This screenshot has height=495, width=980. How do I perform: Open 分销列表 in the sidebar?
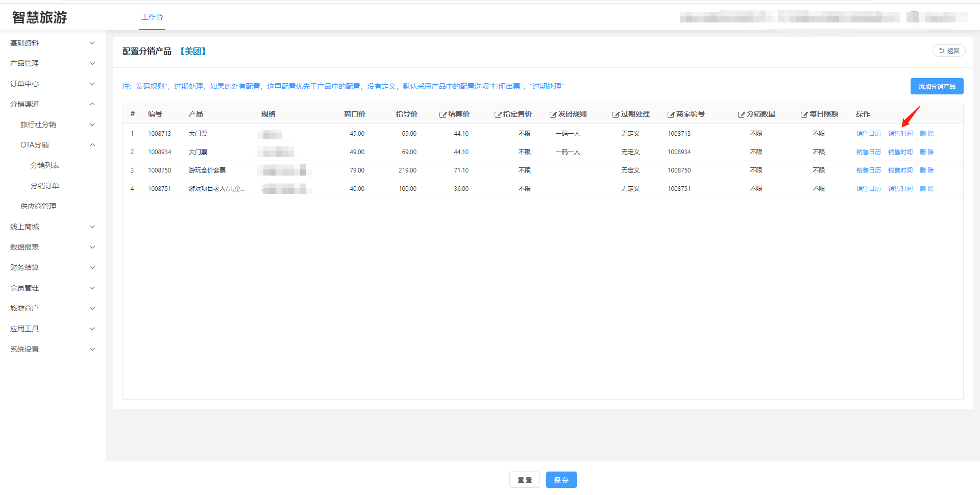tap(45, 165)
